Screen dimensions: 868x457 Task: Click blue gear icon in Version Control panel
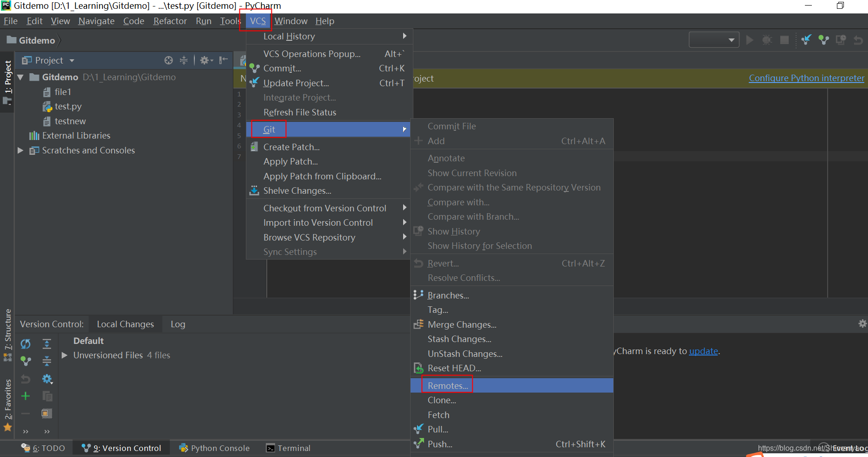[47, 379]
